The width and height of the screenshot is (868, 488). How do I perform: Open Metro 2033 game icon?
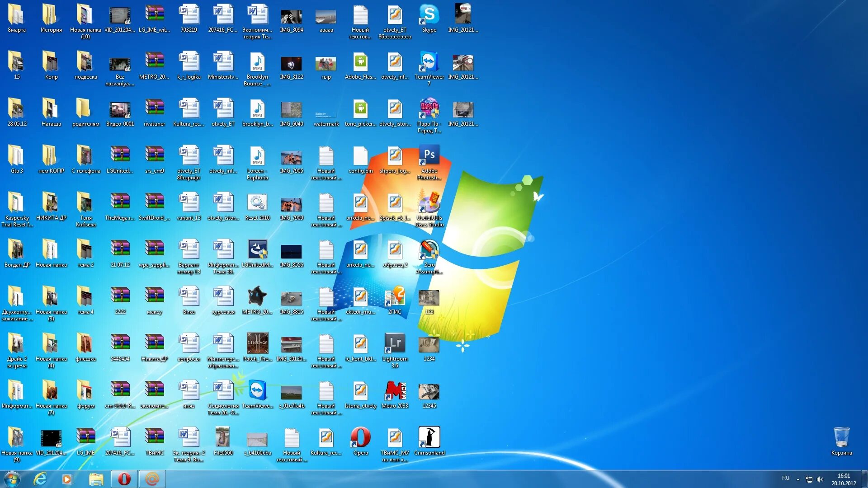(395, 393)
